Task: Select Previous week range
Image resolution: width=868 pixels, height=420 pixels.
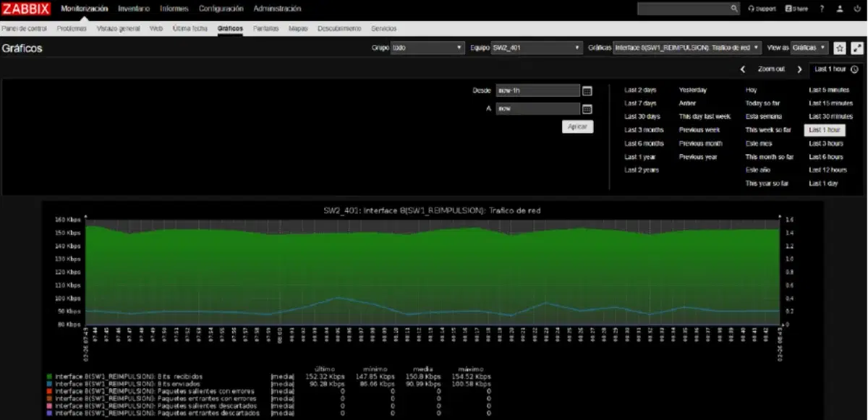Action: [x=699, y=130]
